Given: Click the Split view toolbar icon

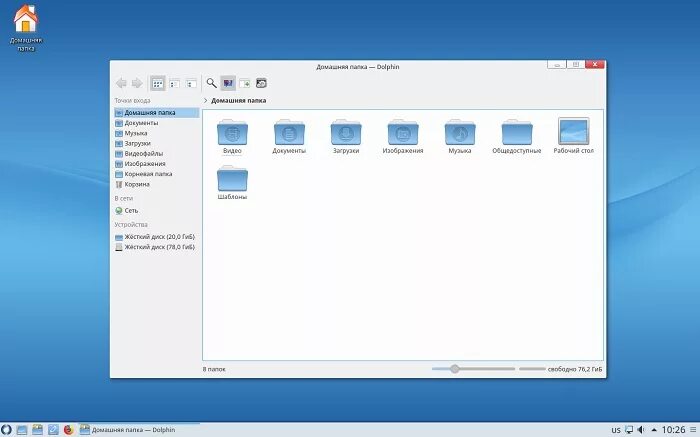Looking at the screenshot, I should click(245, 83).
